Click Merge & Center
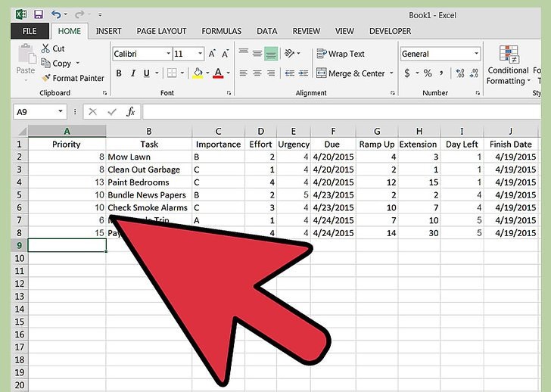Viewport: 551px width, 392px height. (350, 73)
